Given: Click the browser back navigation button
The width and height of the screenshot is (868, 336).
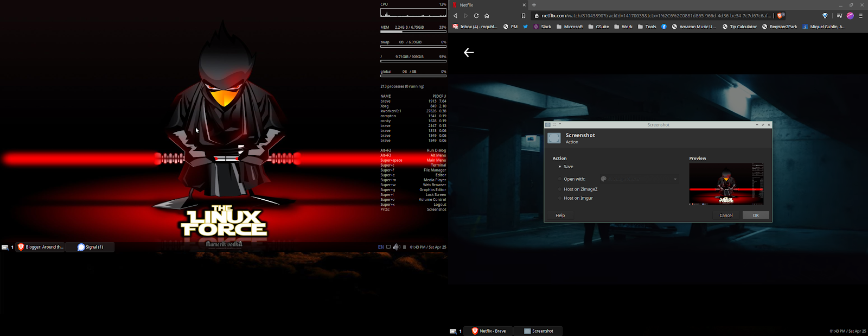Looking at the screenshot, I should pyautogui.click(x=455, y=16).
